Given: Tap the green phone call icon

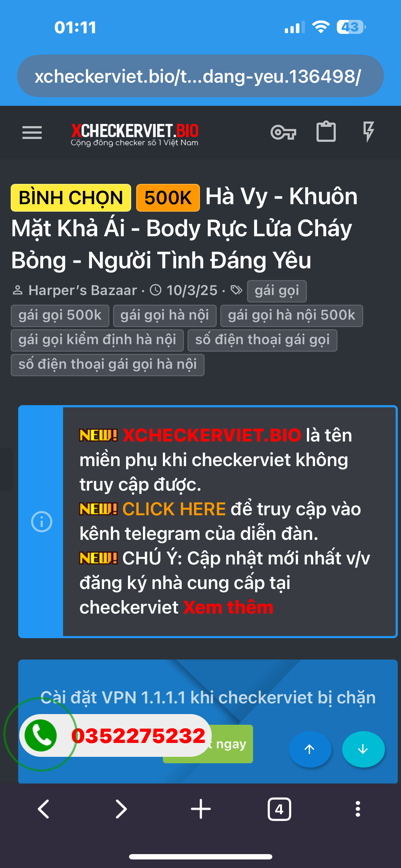Looking at the screenshot, I should (41, 735).
